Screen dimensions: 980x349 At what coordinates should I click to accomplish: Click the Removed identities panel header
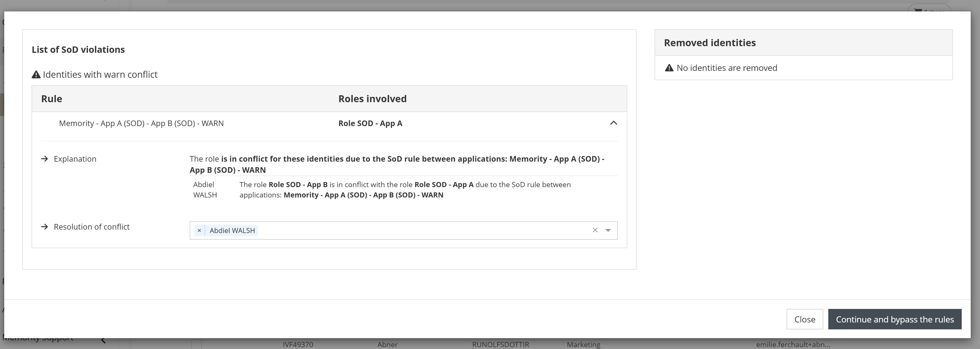709,43
